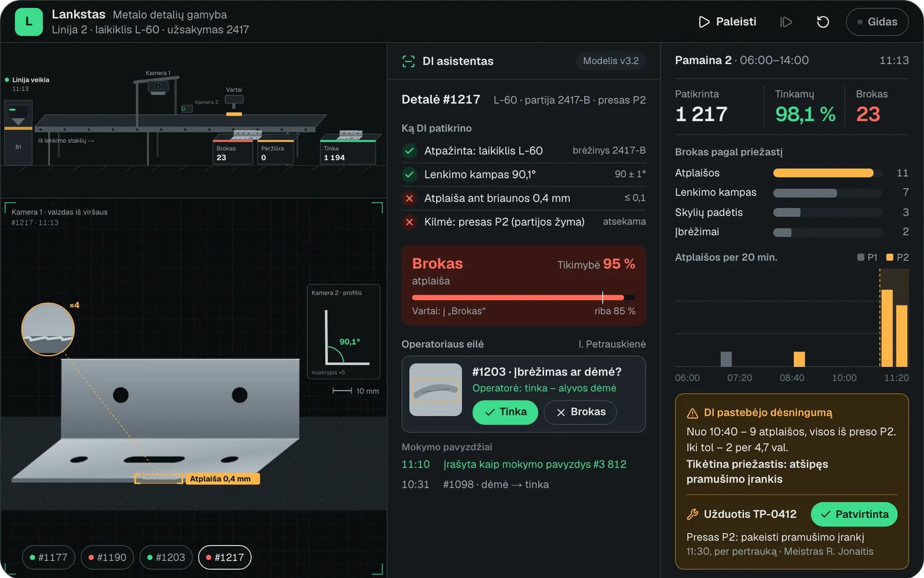Click the Kamera 1 icon on line diagram
Image resolution: width=924 pixels, height=578 pixels.
click(x=158, y=87)
